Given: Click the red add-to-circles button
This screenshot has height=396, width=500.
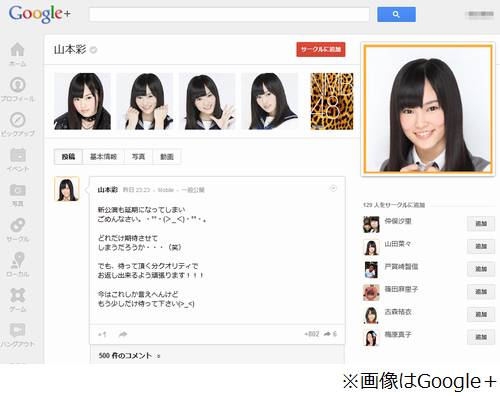Looking at the screenshot, I should click(x=321, y=49).
